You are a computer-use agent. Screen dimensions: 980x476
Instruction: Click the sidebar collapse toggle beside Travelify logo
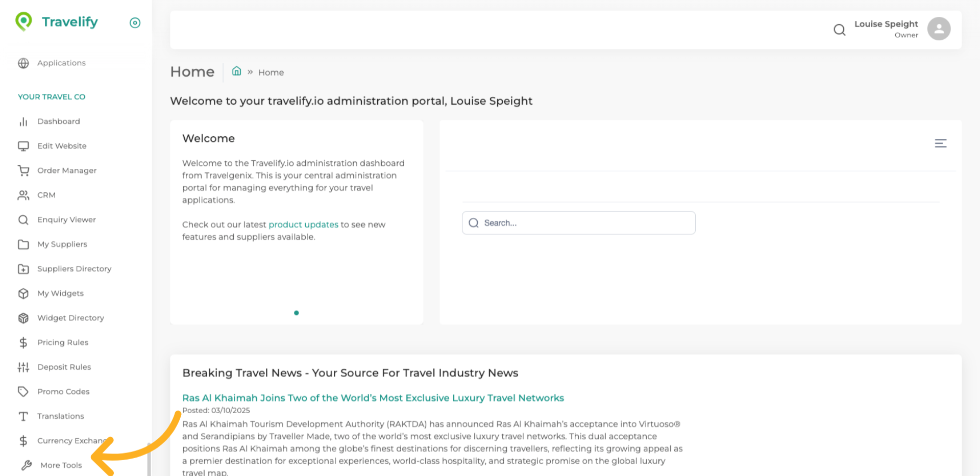click(135, 23)
